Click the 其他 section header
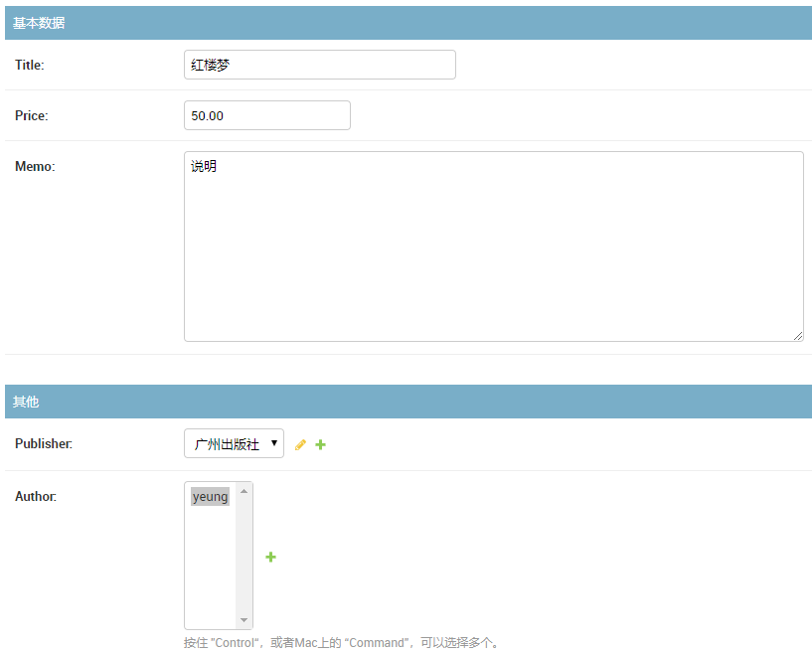Viewport: 812px width, 653px height. [x=408, y=402]
